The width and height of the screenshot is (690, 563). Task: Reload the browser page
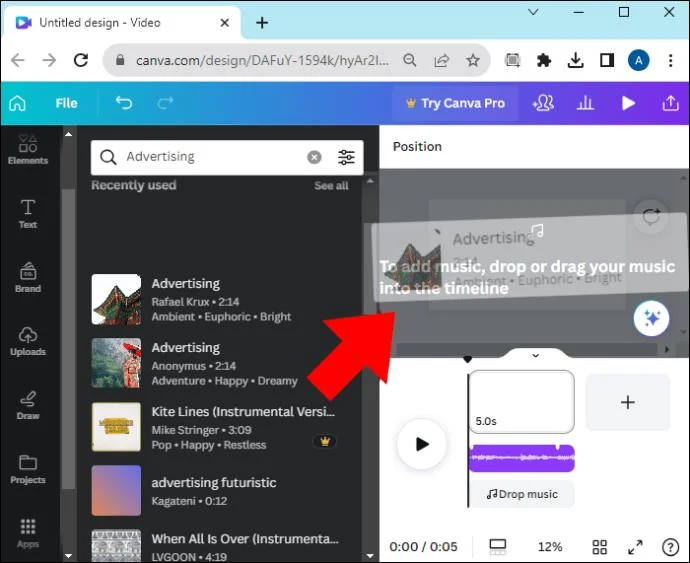click(x=81, y=60)
